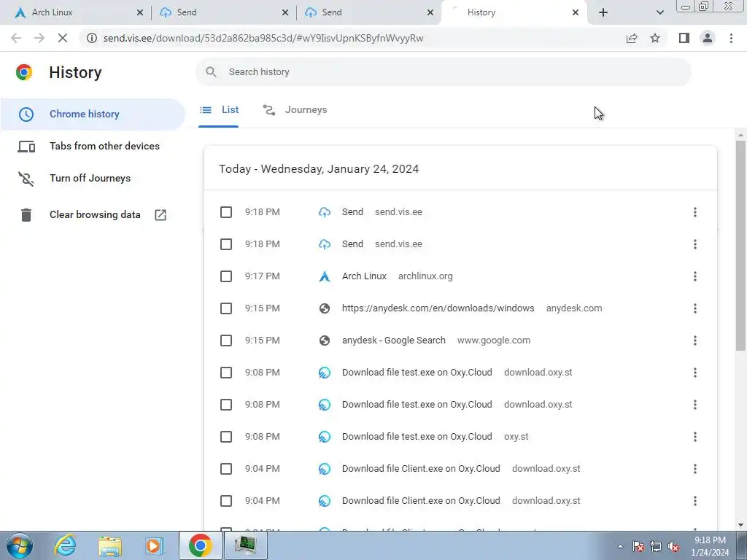Screen dimensions: 747x560
Task: Open Chrome history in sidebar
Action: tap(93, 114)
